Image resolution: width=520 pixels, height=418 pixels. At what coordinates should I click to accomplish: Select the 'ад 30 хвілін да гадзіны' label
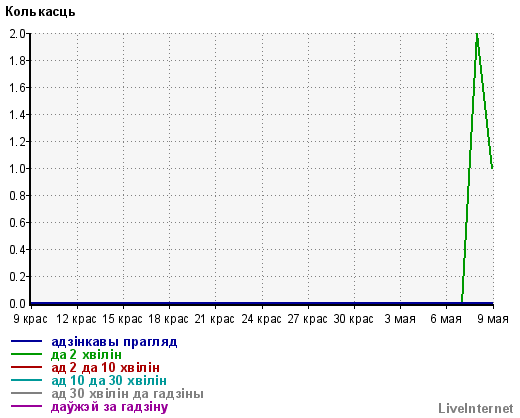[x=127, y=394]
